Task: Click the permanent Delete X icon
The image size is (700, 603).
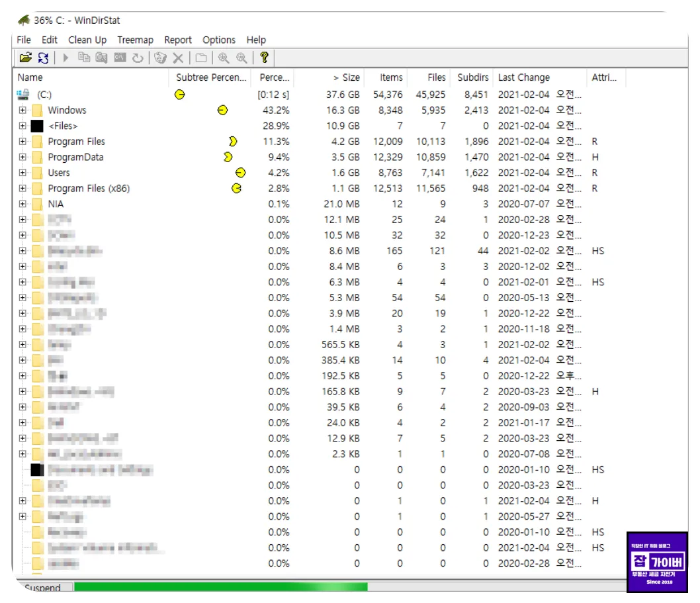Action: coord(178,58)
